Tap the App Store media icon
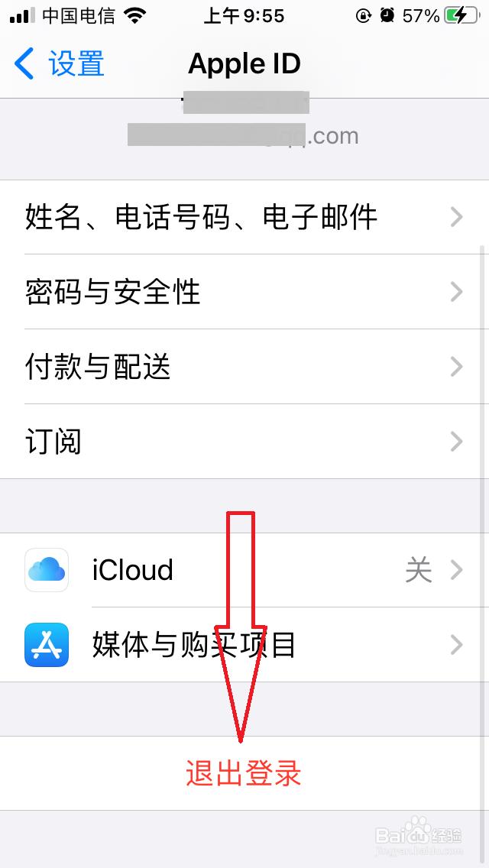Image resolution: width=489 pixels, height=868 pixels. pos(47,645)
